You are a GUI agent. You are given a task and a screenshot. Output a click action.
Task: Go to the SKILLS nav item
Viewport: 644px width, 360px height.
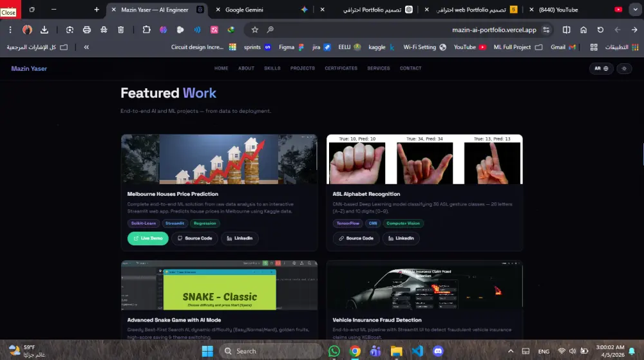[272, 68]
